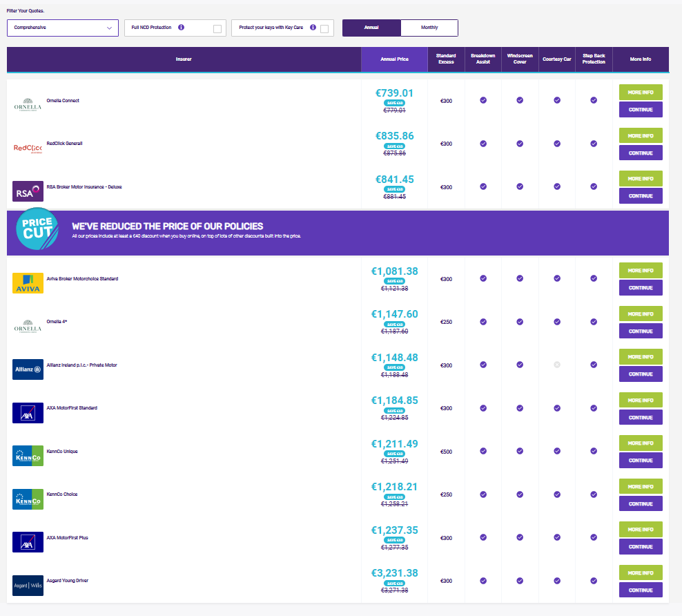Image resolution: width=682 pixels, height=616 pixels.
Task: Switch to Annual pricing
Action: tap(371, 28)
